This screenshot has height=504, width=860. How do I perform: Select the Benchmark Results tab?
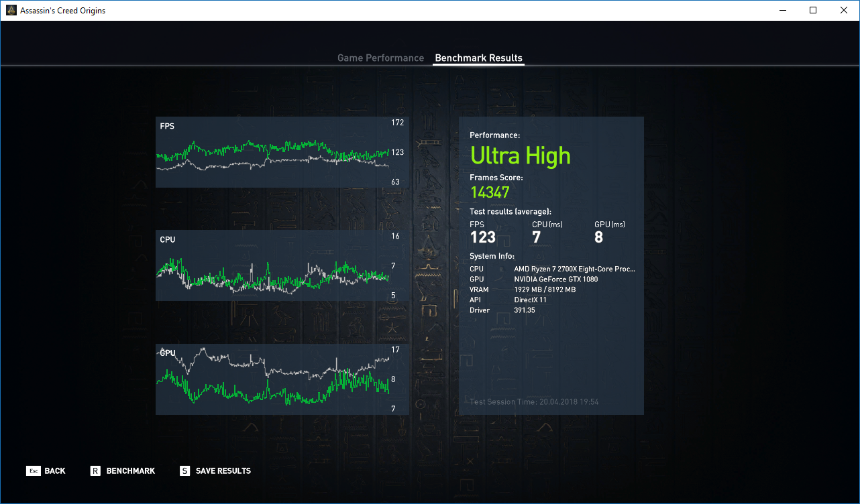click(x=478, y=58)
